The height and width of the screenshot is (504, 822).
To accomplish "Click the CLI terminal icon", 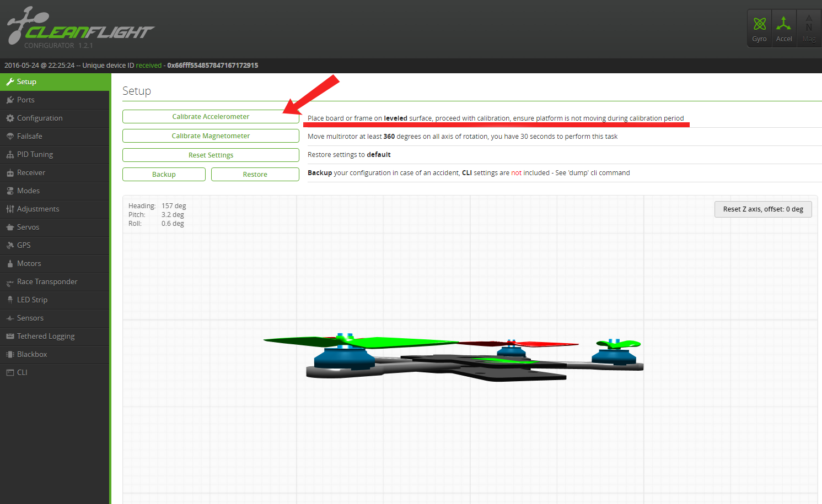I will click(x=10, y=373).
